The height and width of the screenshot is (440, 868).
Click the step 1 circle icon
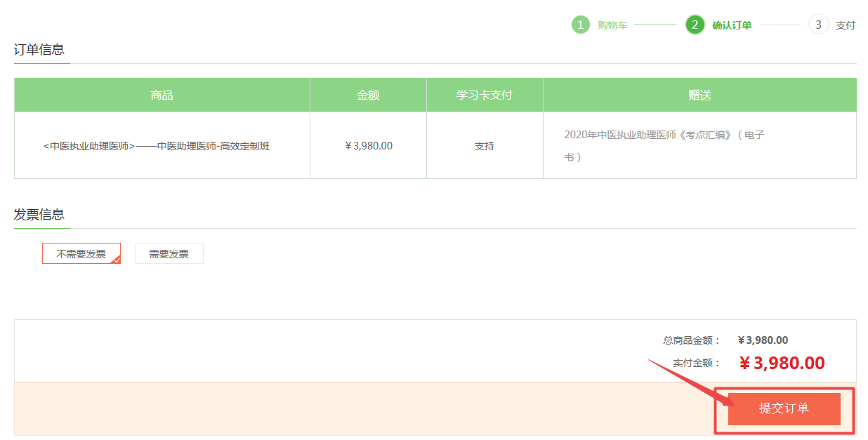click(x=580, y=25)
